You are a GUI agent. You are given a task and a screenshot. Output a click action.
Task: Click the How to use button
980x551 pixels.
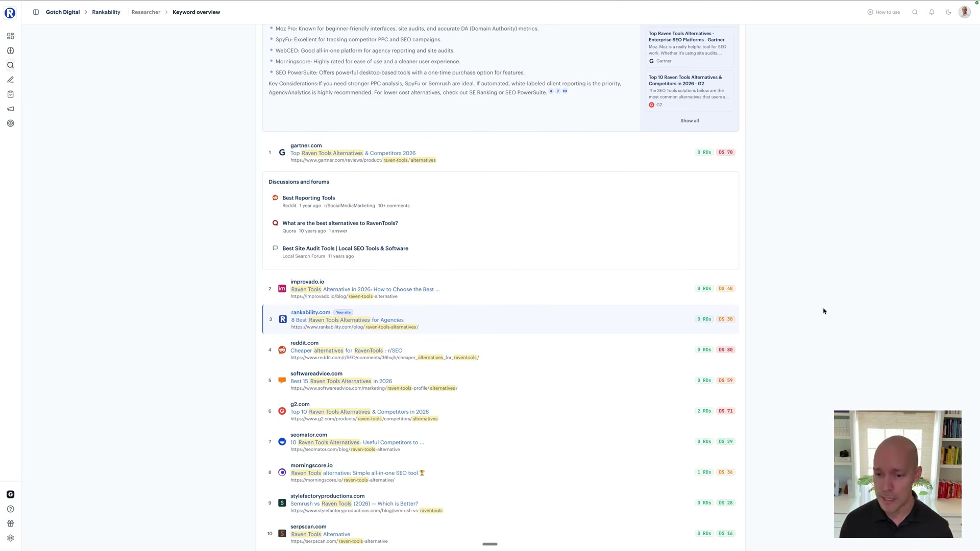tap(884, 12)
